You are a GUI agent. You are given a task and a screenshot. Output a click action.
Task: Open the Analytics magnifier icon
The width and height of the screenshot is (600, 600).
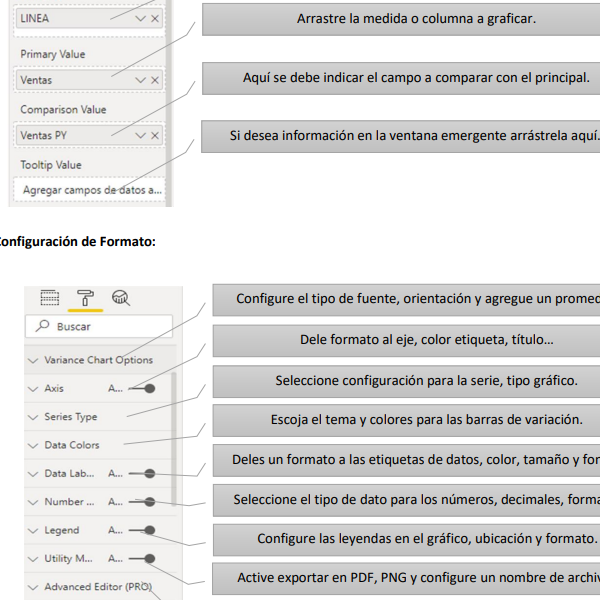[x=121, y=298]
